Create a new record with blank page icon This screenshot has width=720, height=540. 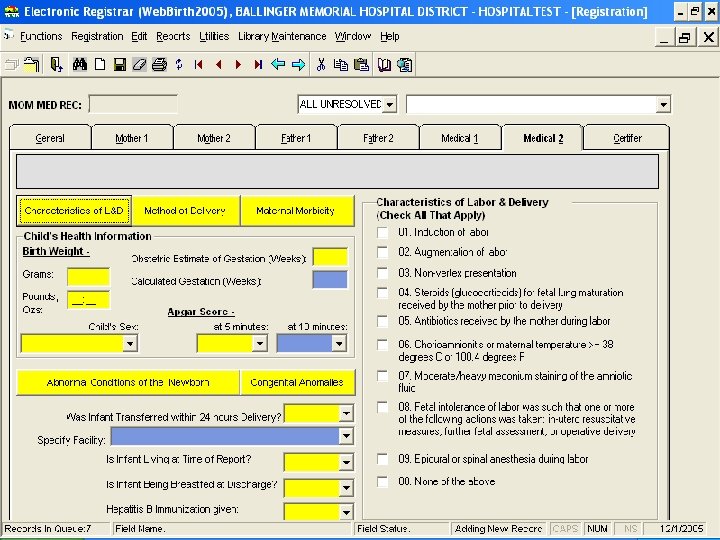[x=100, y=65]
